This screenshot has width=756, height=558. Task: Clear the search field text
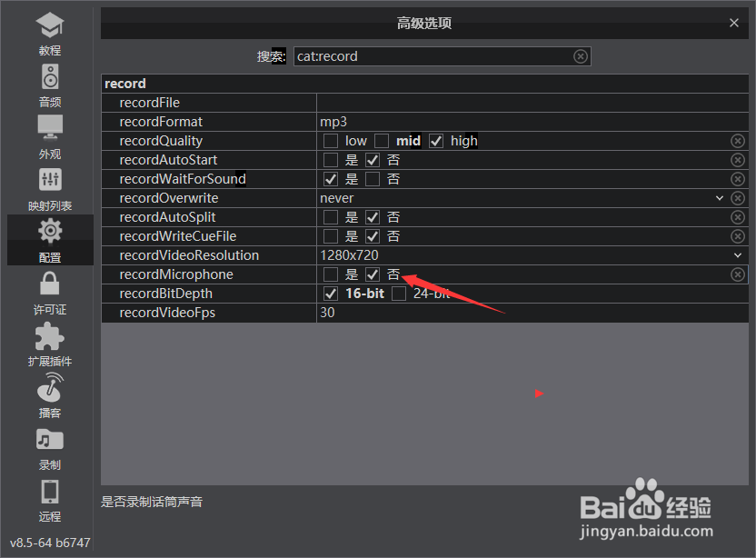coord(581,56)
